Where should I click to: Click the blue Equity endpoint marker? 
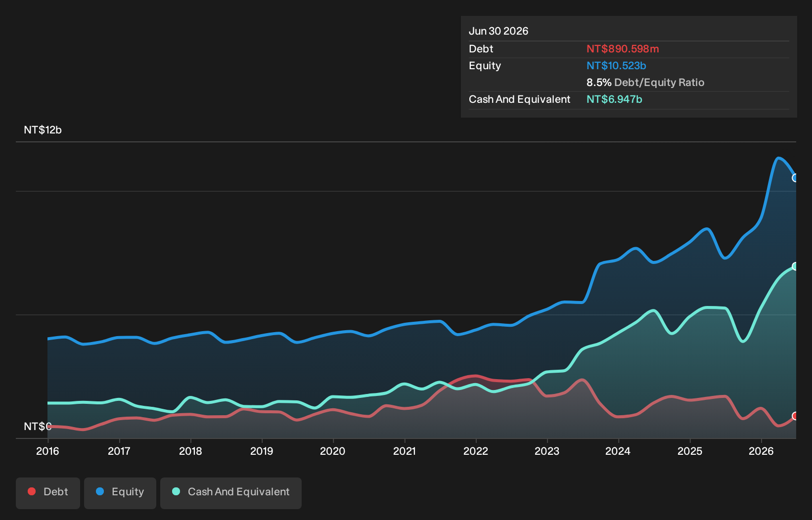(x=795, y=178)
